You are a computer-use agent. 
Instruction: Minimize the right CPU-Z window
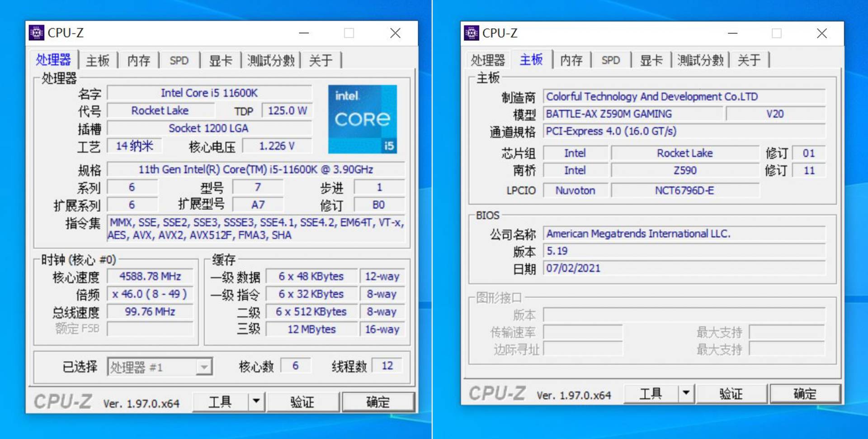(x=732, y=33)
